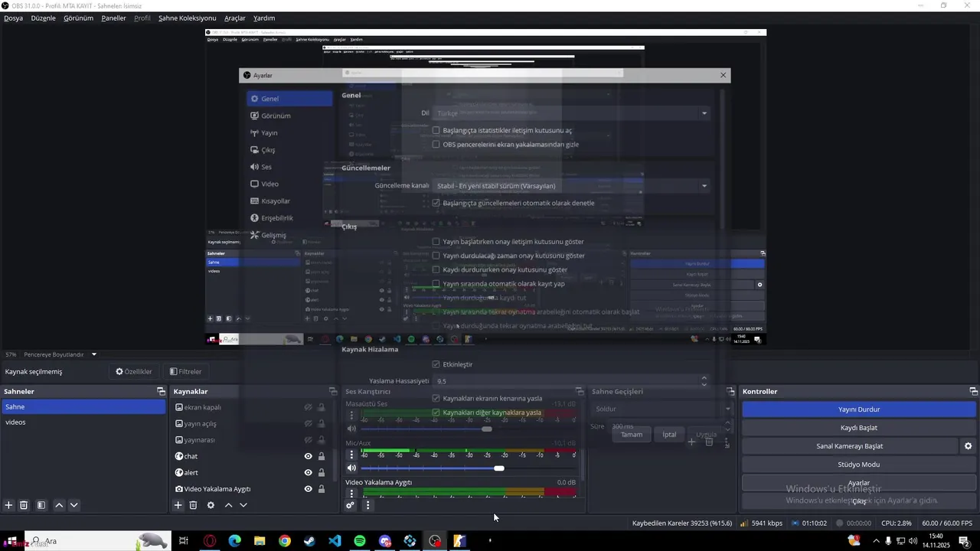Add a new scene with plus icon

[8, 505]
